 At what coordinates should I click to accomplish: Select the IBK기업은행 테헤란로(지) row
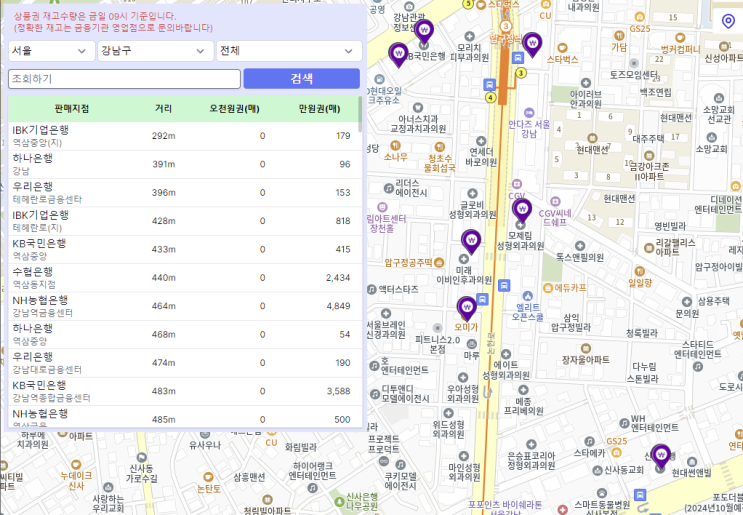tap(183, 221)
